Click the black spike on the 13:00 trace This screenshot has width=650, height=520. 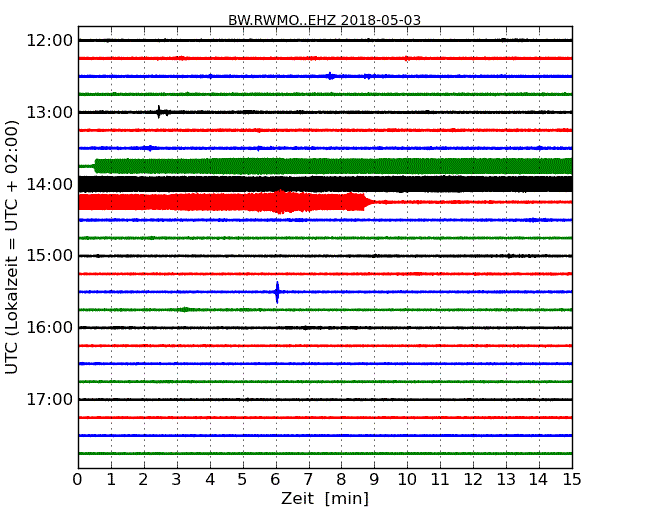pyautogui.click(x=159, y=112)
